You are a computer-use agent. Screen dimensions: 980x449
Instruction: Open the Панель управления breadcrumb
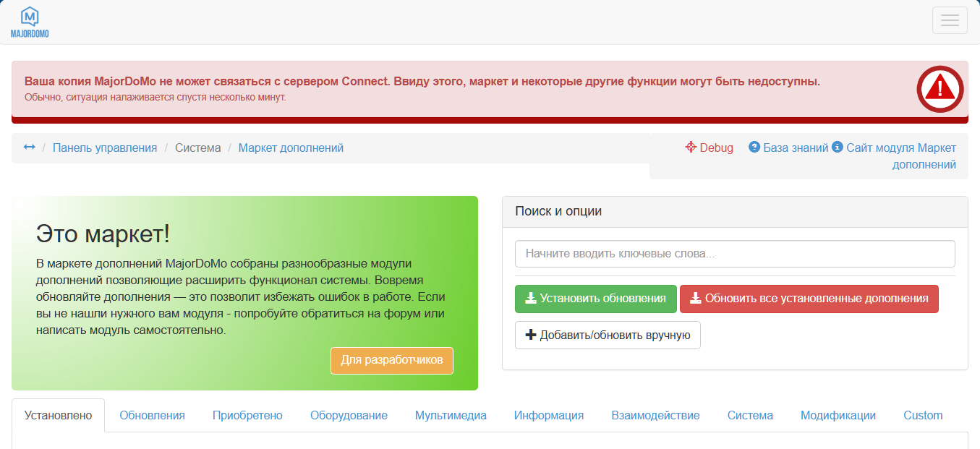(105, 147)
